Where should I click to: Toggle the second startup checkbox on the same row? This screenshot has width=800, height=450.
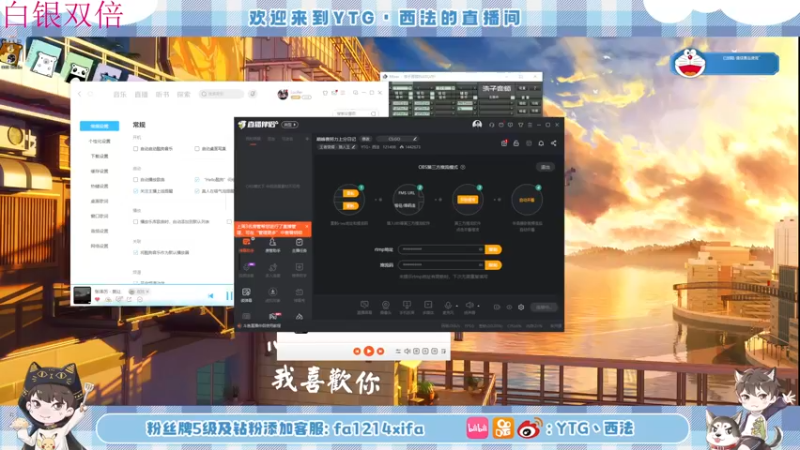(197, 149)
